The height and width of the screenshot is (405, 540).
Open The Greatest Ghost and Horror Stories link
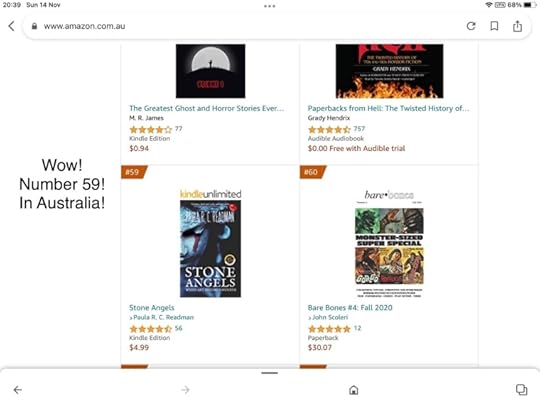[207, 108]
